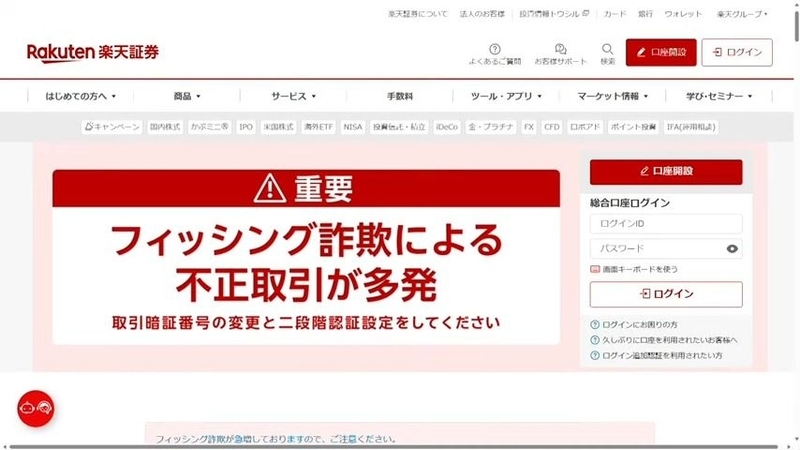Expand the はじめての方へ menu
The height and width of the screenshot is (450, 800).
coord(81,96)
